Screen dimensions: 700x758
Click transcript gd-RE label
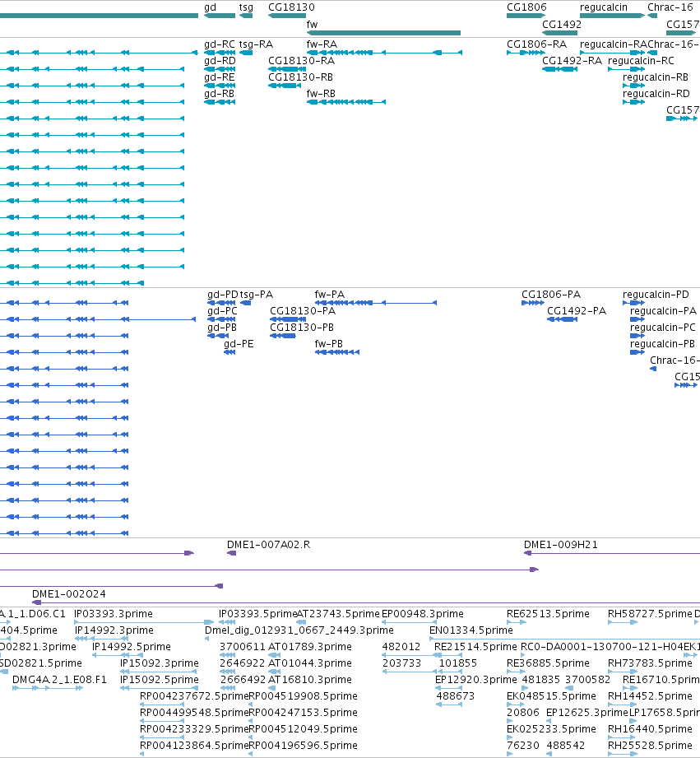click(x=220, y=77)
